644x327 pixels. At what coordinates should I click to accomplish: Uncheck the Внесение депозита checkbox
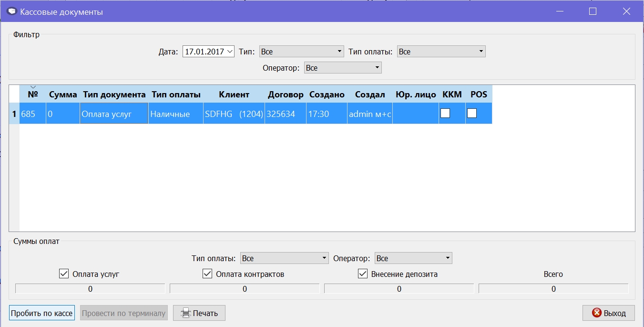tap(363, 274)
